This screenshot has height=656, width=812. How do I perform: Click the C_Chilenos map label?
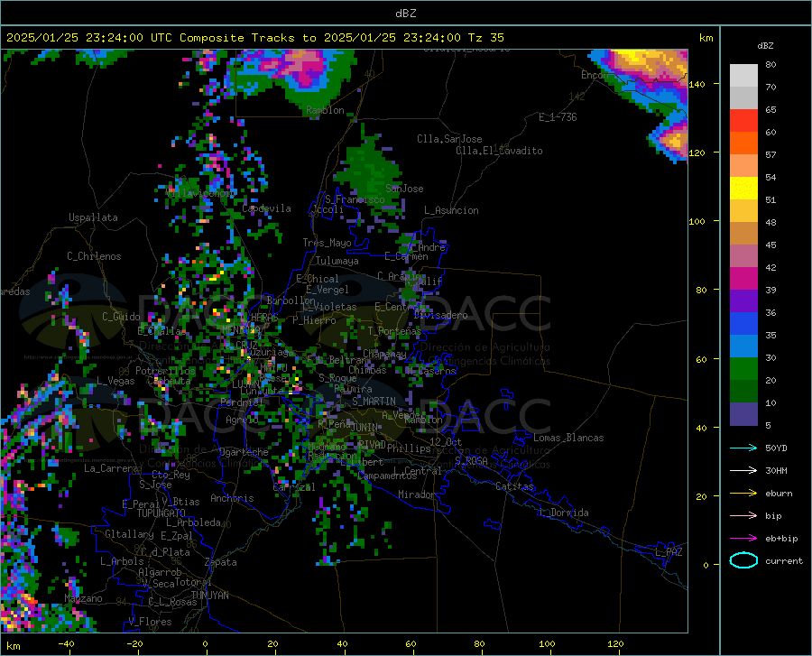coord(94,256)
